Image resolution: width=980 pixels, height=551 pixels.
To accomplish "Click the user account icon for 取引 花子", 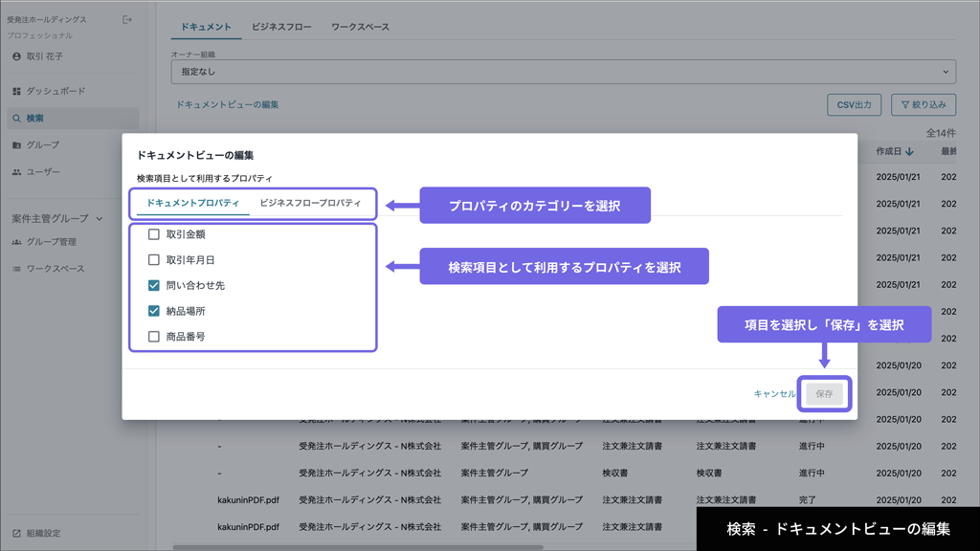I will pos(16,56).
